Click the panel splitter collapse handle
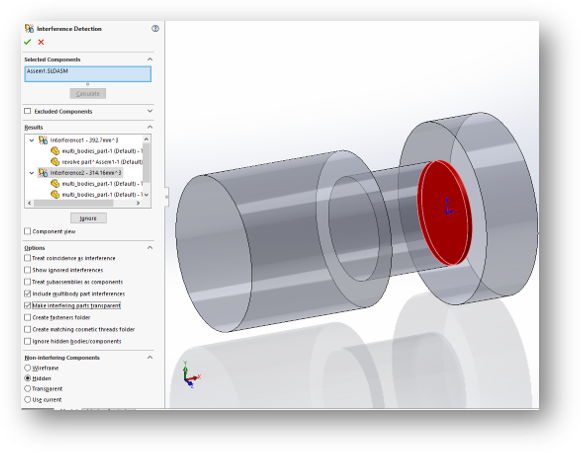 pyautogui.click(x=167, y=197)
